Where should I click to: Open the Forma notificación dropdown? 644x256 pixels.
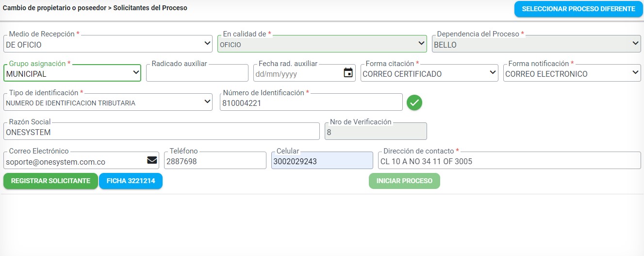[x=572, y=73]
